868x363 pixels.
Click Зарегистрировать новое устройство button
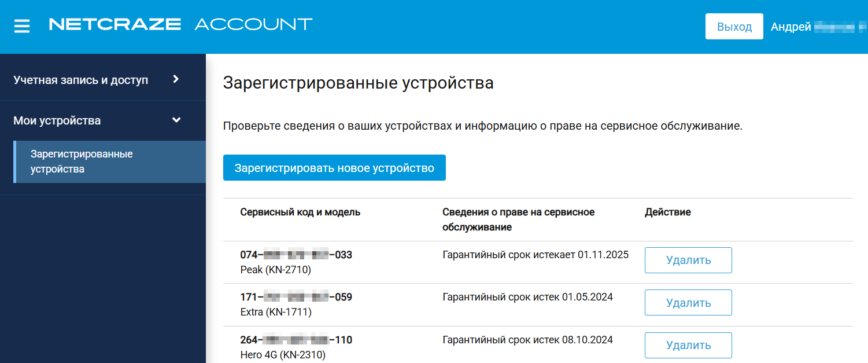pyautogui.click(x=334, y=168)
